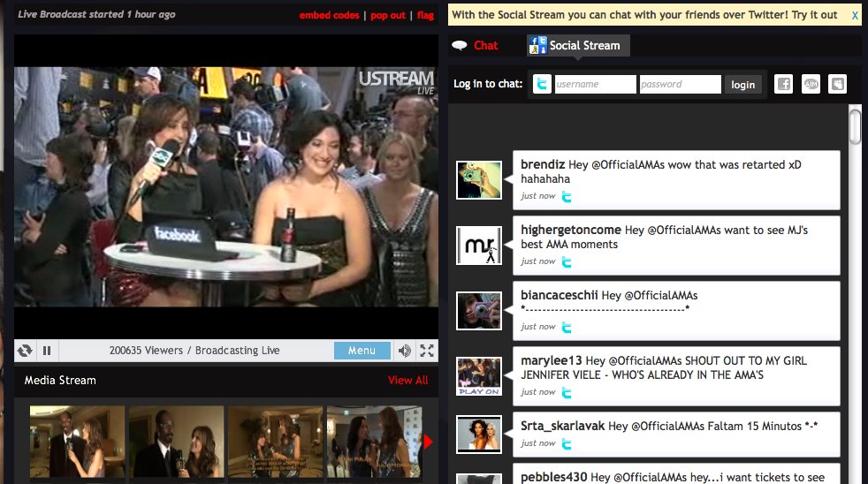This screenshot has height=484, width=868.
Task: Open the third Media Stream thumbnail
Action: (x=275, y=442)
